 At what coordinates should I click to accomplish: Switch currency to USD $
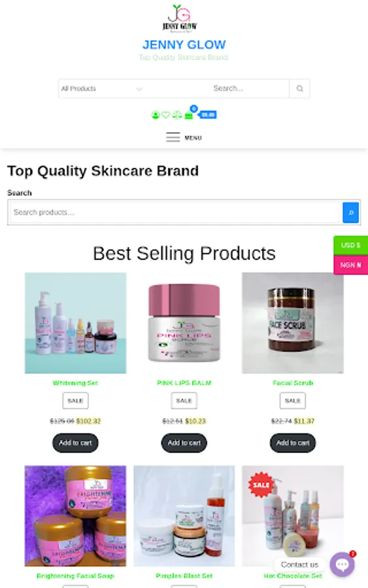click(x=351, y=245)
